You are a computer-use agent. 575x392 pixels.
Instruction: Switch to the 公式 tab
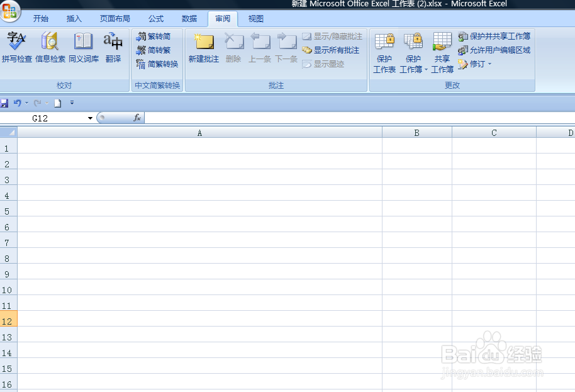pyautogui.click(x=156, y=19)
